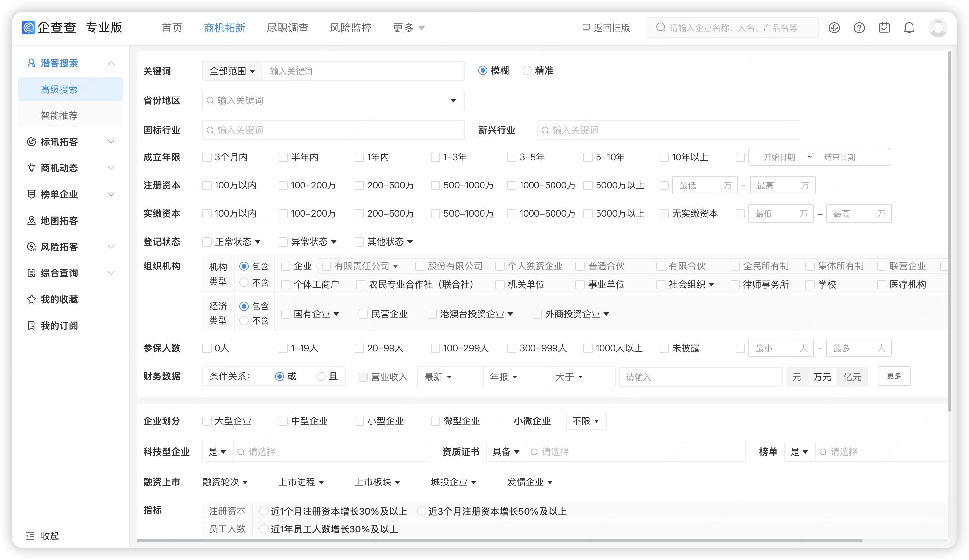This screenshot has width=969, height=560.
Task: Open the app download icon in header
Action: click(834, 28)
